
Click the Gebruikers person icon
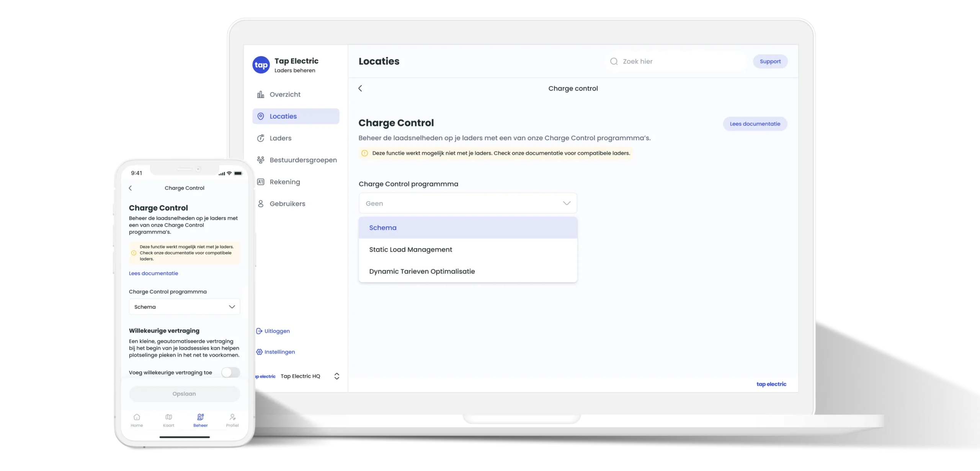click(x=261, y=204)
